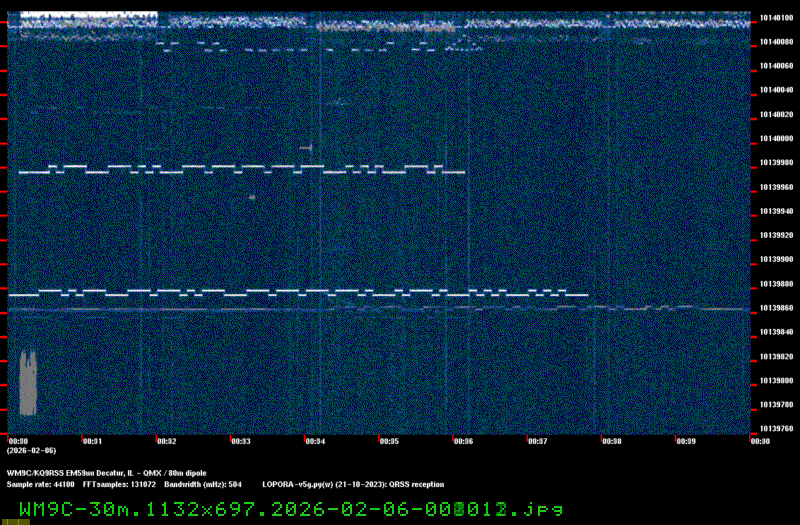
Task: Click the bright white block at top-left
Action: tap(88, 17)
